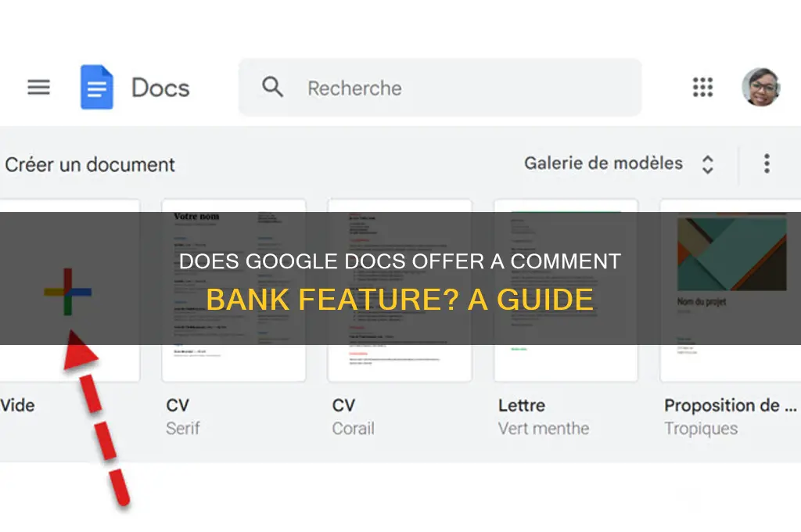Click the Docs title text

(x=160, y=88)
